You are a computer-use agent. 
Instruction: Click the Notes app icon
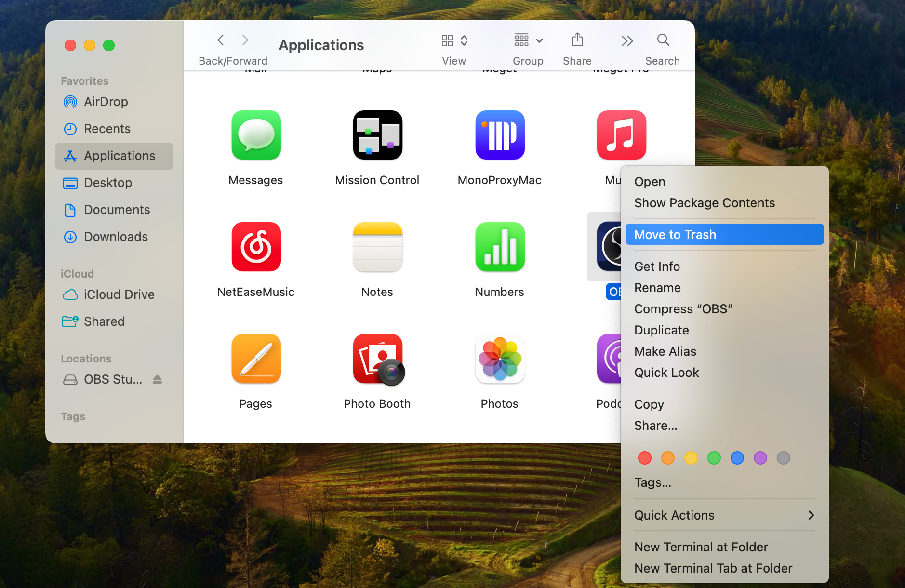[x=377, y=247]
